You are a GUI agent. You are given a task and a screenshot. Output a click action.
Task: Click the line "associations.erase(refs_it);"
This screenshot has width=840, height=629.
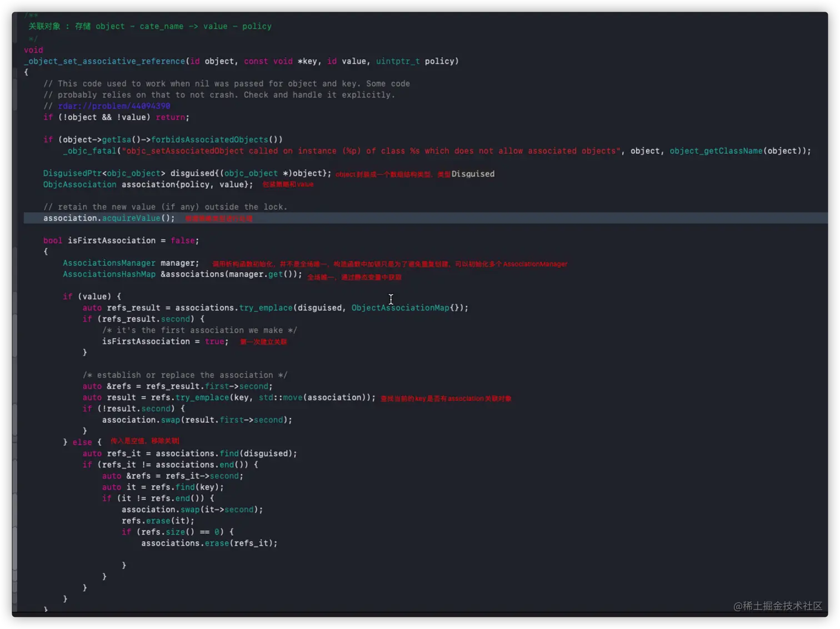(209, 544)
